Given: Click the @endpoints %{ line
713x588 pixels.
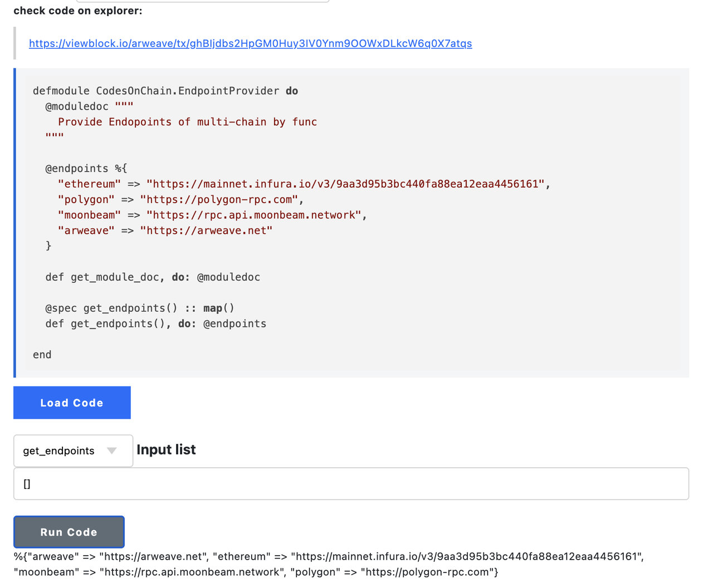Looking at the screenshot, I should (x=86, y=168).
